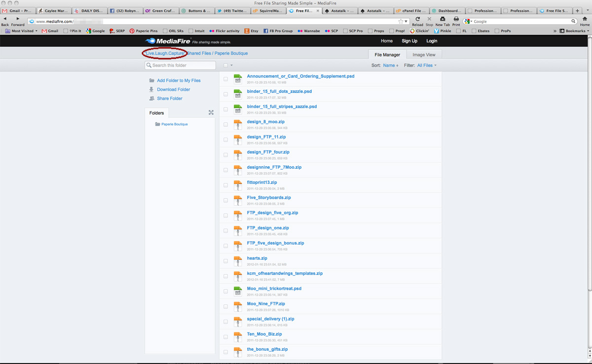Select the checkbox for Ten_Moo_Biz.zip
Viewport: 592px width, 364px height.
(x=226, y=337)
